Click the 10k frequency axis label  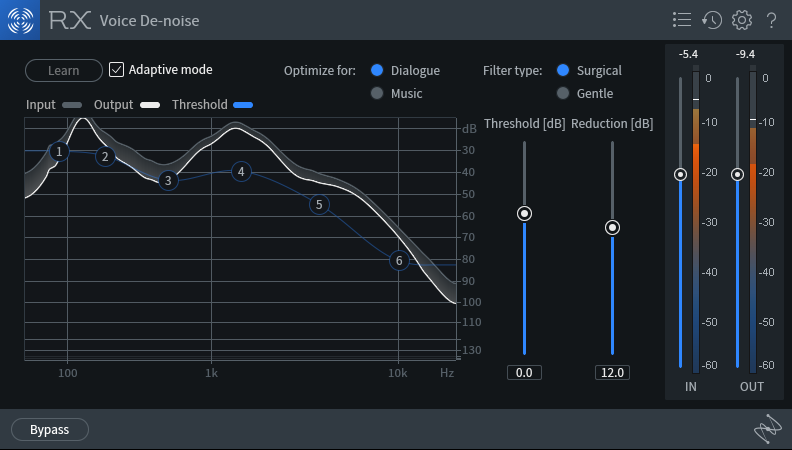398,373
